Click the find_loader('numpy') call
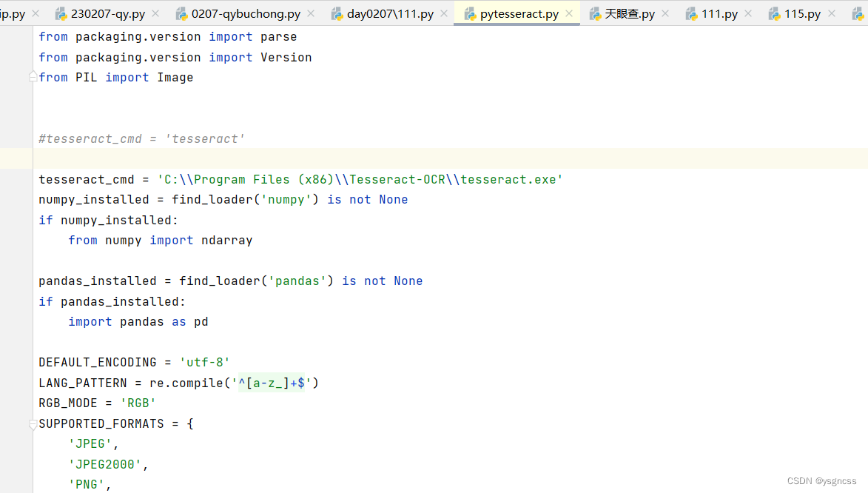The width and height of the screenshot is (868, 493). (x=245, y=199)
